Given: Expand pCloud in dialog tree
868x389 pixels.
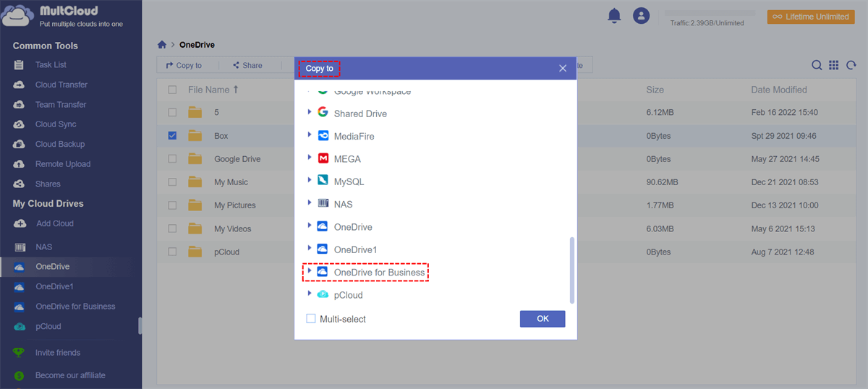Looking at the screenshot, I should point(310,293).
